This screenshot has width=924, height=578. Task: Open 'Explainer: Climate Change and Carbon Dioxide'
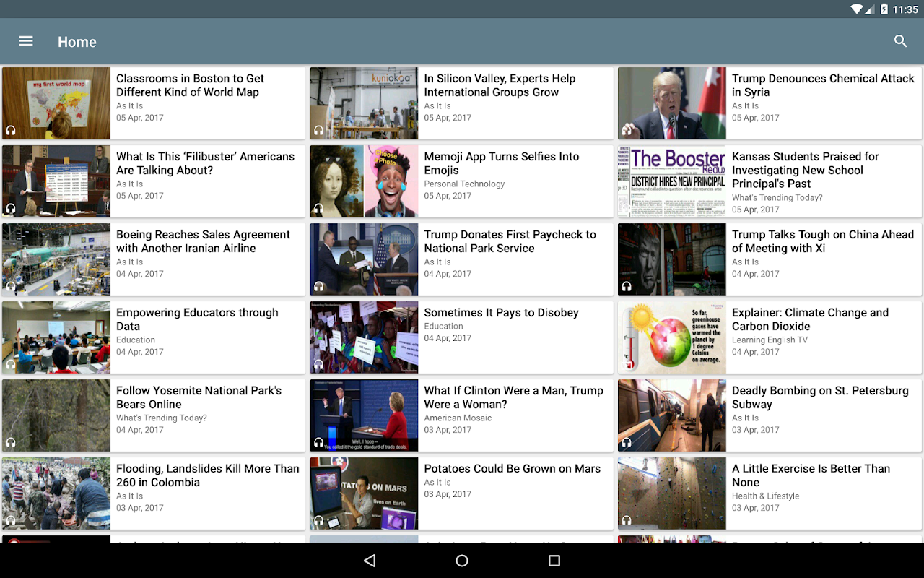tap(810, 319)
